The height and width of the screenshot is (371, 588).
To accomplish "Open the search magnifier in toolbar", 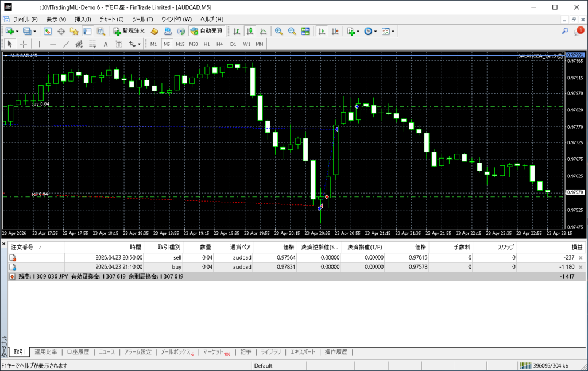I will pyautogui.click(x=564, y=31).
